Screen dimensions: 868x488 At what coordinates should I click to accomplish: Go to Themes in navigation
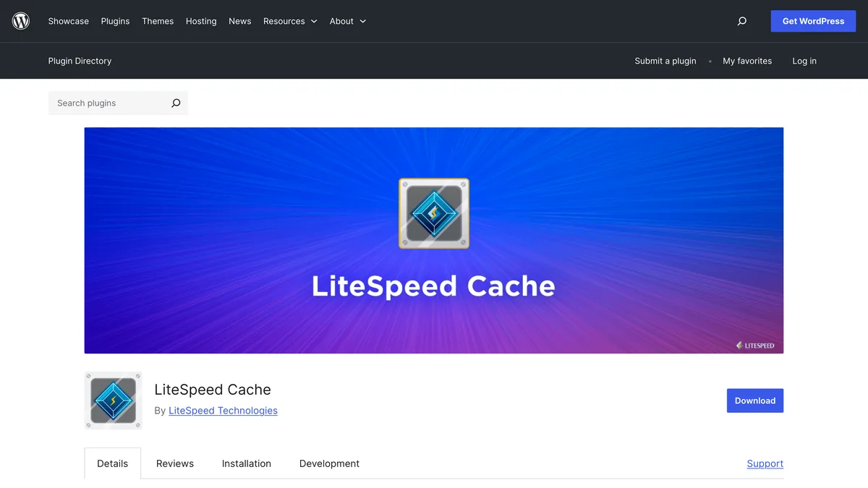click(x=158, y=21)
